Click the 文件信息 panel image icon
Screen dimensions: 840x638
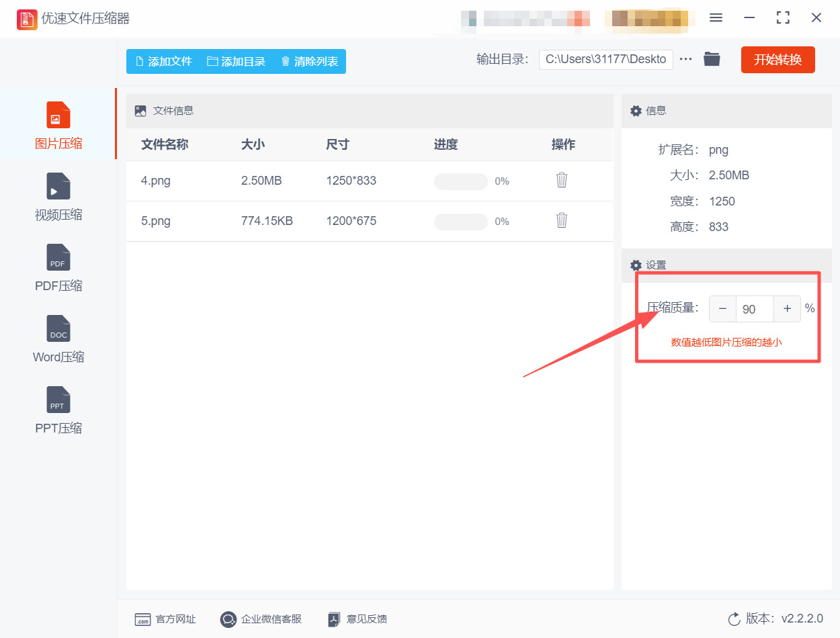click(x=140, y=111)
